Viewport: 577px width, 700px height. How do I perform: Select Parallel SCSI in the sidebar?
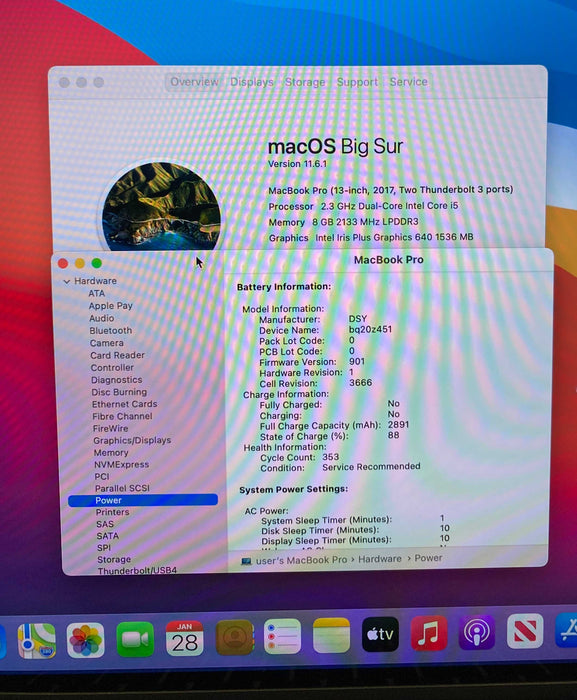(x=122, y=488)
